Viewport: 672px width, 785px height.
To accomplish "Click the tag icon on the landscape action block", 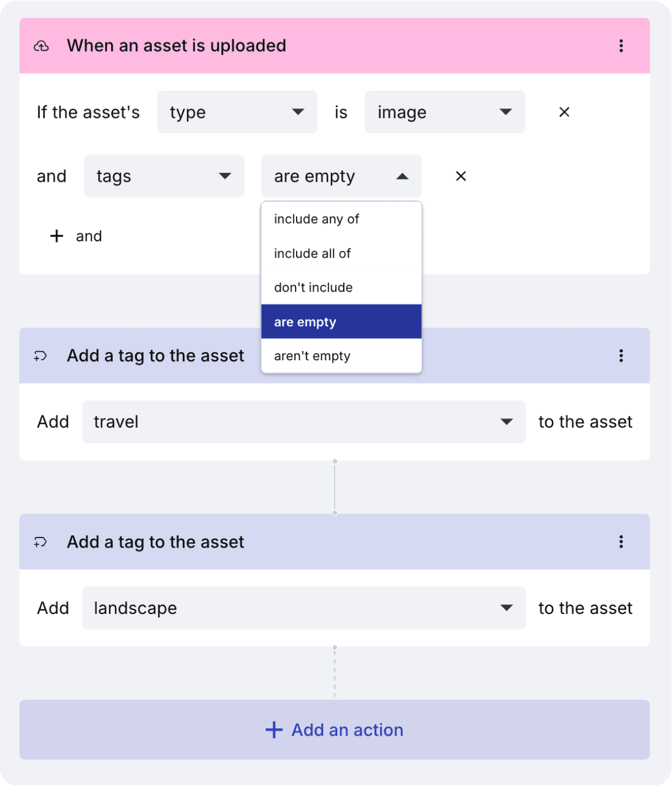I will (40, 542).
